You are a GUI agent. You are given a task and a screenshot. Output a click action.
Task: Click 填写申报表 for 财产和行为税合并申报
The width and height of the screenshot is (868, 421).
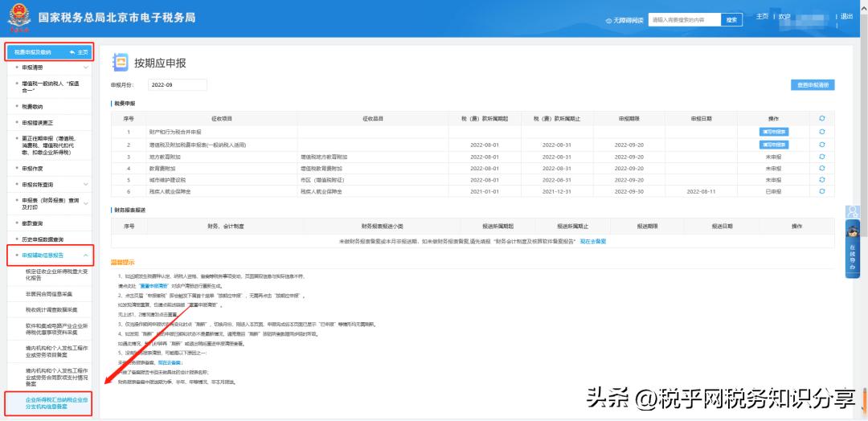774,132
